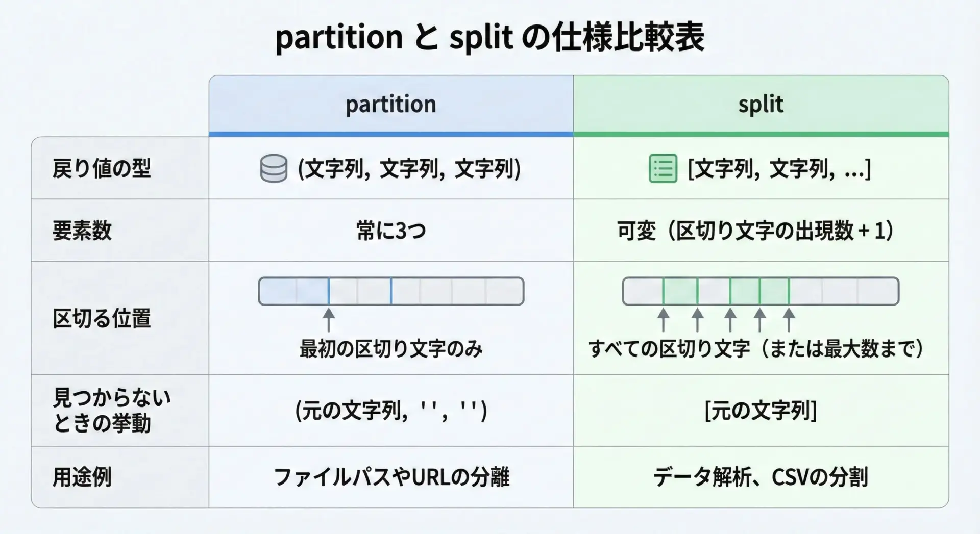
Task: Click the [元の文字列] cell in split column
Action: coord(761,411)
